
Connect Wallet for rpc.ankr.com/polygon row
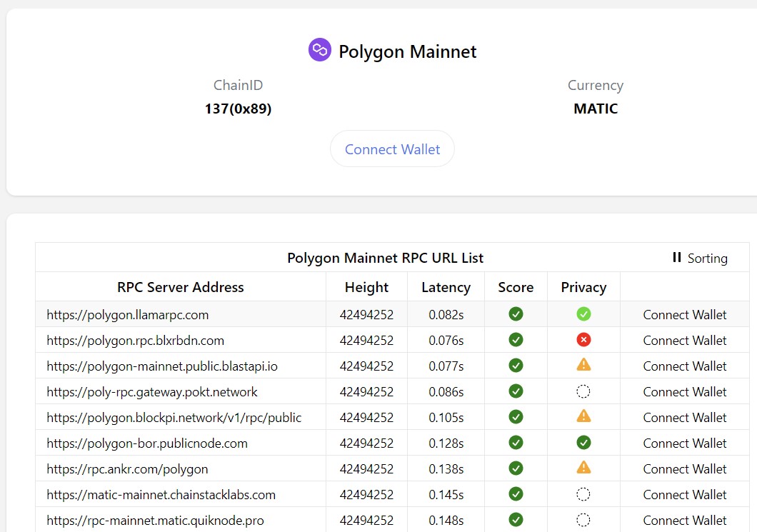[x=685, y=468]
